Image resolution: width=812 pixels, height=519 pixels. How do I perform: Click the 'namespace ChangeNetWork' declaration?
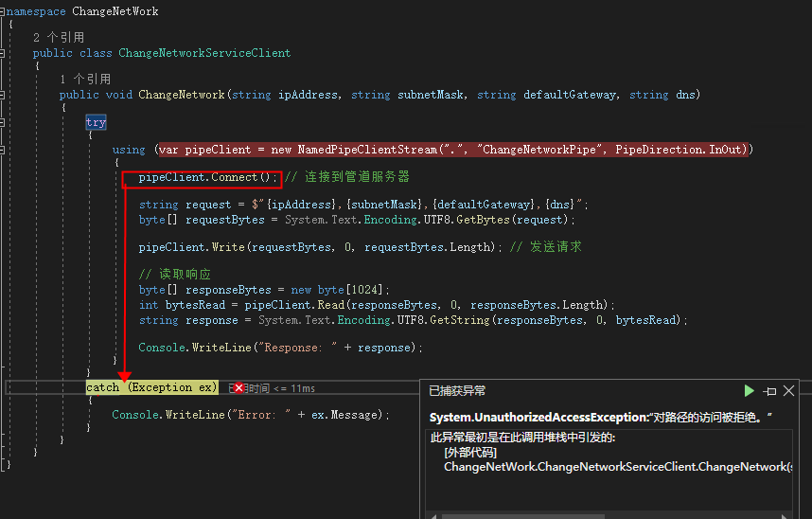pos(82,11)
